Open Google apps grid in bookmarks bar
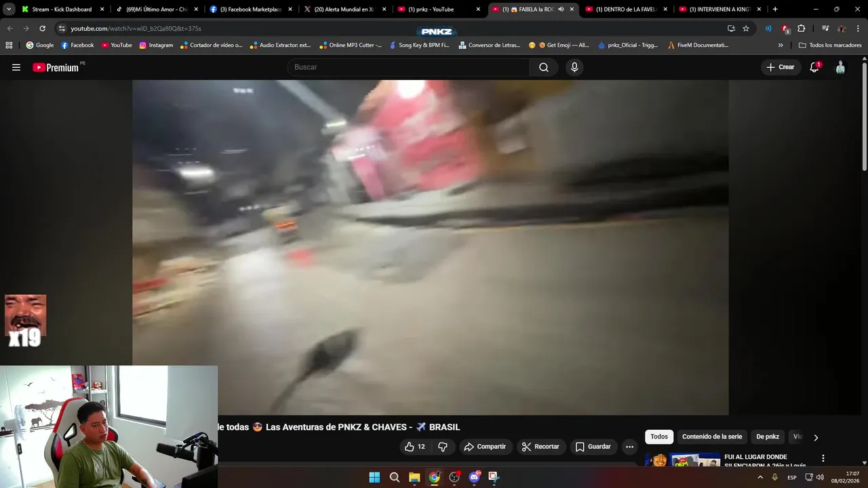This screenshot has width=868, height=488. (x=9, y=45)
